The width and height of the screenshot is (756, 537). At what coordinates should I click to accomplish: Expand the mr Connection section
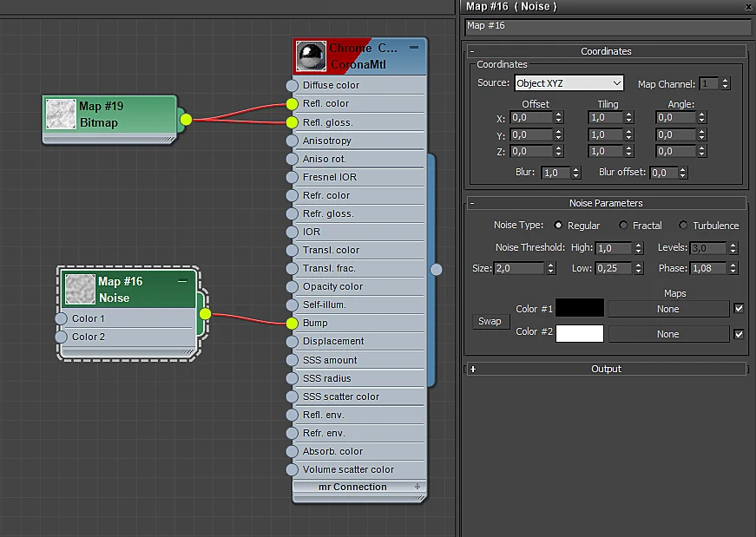417,487
